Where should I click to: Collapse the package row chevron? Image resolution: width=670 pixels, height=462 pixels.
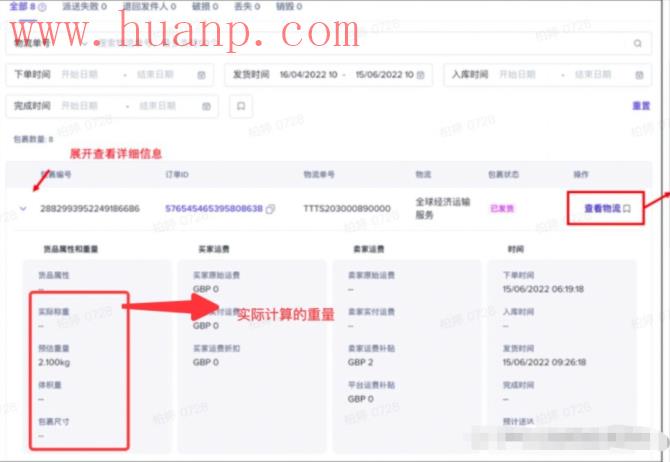coord(23,209)
